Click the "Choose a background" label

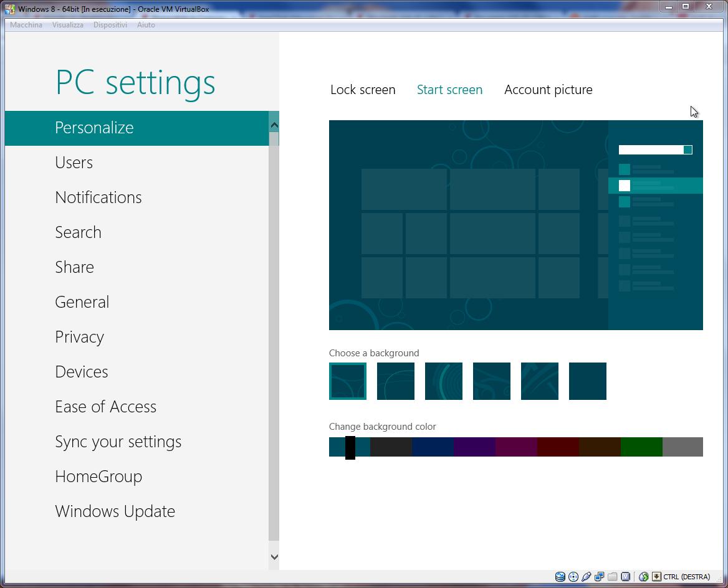[x=374, y=353]
